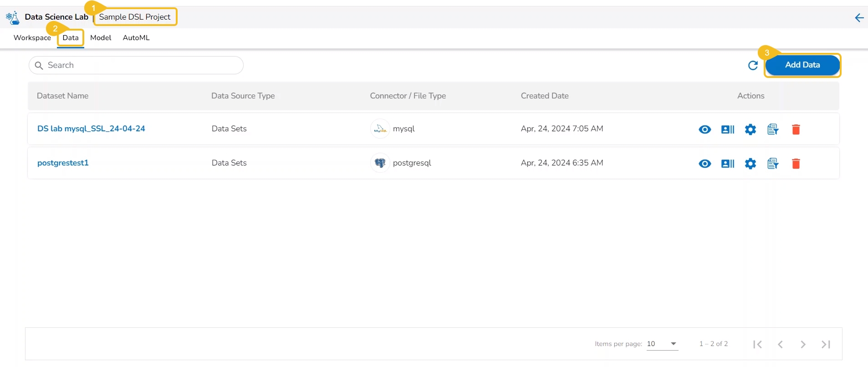868x367 pixels.
Task: Delete the DS lab mysql_SSL_24-04-24 dataset
Action: 796,129
